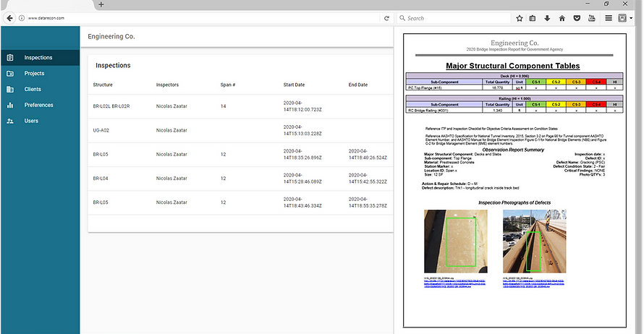The width and height of the screenshot is (644, 334).
Task: Click the browser back arrow button
Action: point(10,18)
